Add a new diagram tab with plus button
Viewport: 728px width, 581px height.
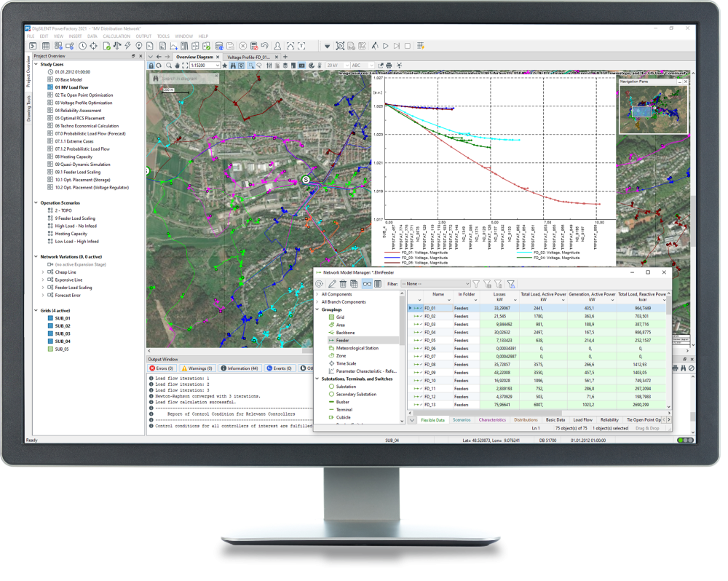(x=285, y=57)
